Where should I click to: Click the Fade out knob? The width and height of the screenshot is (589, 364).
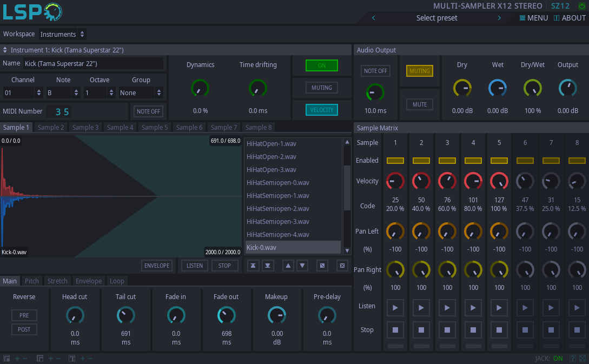coord(226,315)
